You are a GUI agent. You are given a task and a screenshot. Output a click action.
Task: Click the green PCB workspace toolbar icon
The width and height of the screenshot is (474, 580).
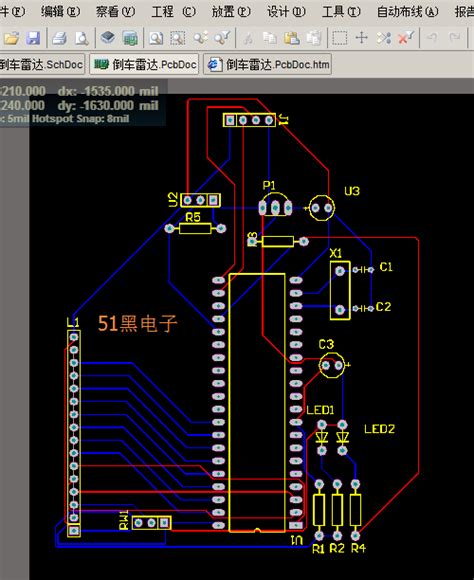pyautogui.click(x=130, y=38)
